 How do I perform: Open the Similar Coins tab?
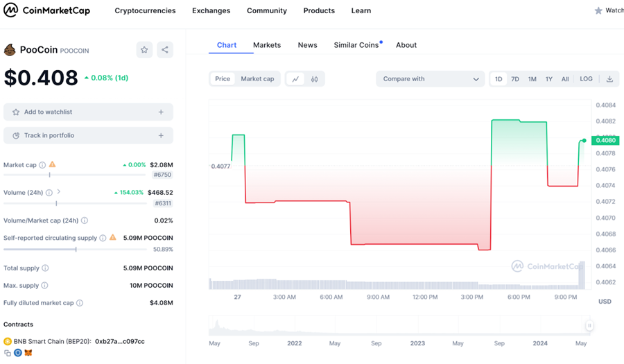coord(356,45)
